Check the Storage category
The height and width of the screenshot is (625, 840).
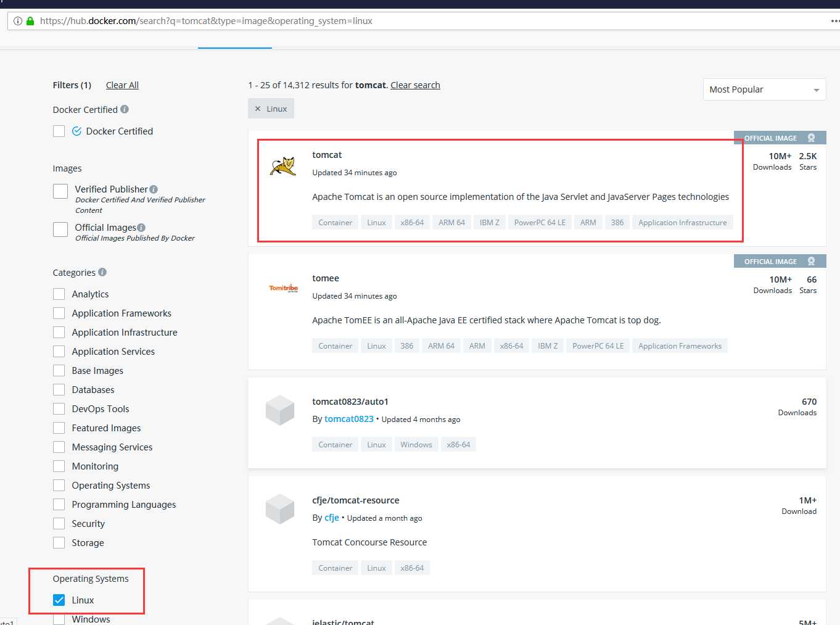(x=59, y=543)
